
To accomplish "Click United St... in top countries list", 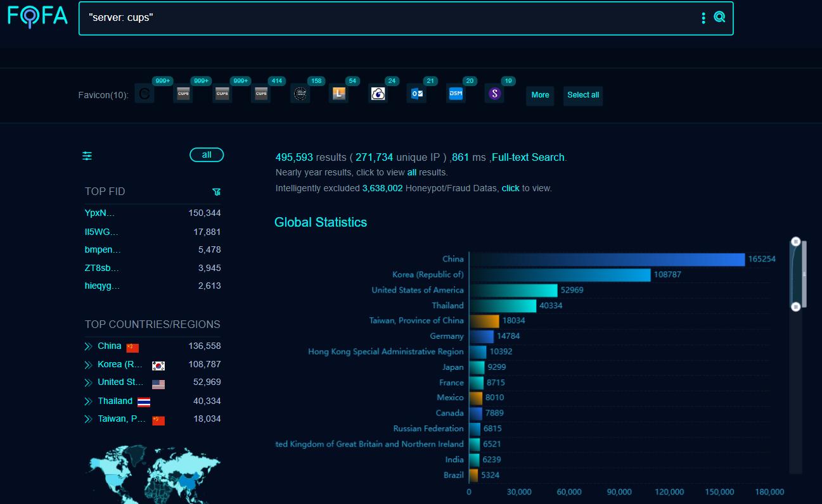I will [x=120, y=382].
